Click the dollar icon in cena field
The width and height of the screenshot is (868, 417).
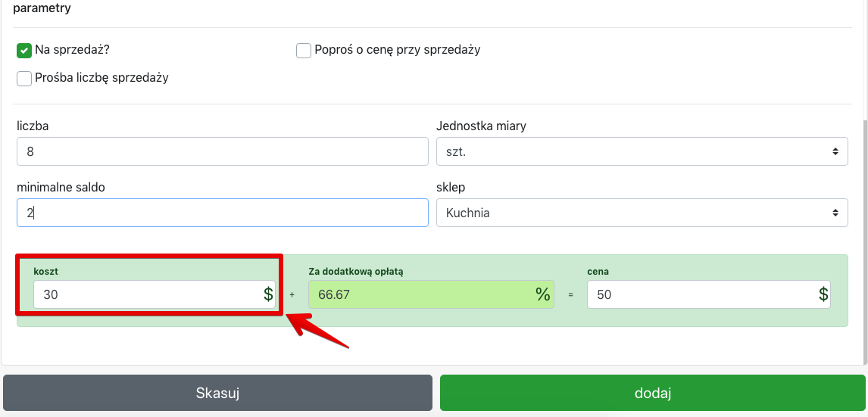click(823, 294)
